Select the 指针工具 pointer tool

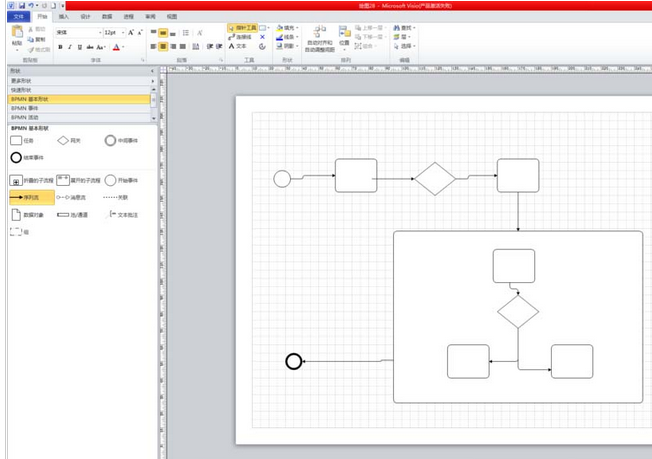243,28
